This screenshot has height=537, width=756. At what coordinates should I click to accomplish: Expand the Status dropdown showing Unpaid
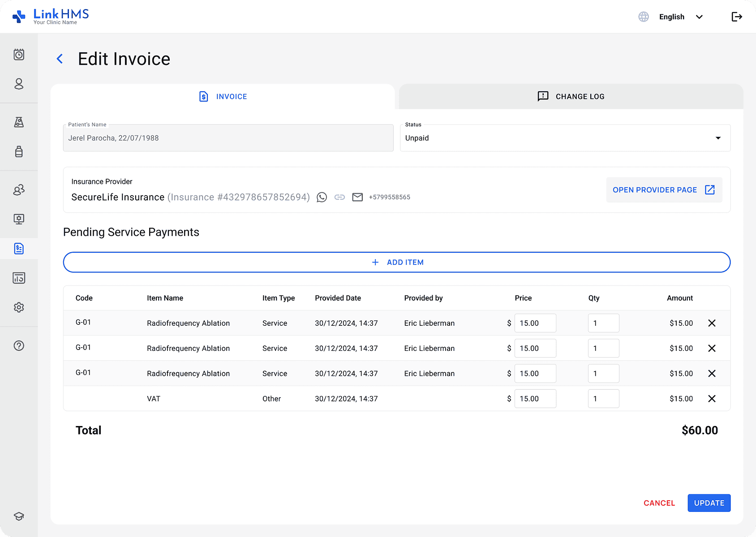click(x=565, y=138)
